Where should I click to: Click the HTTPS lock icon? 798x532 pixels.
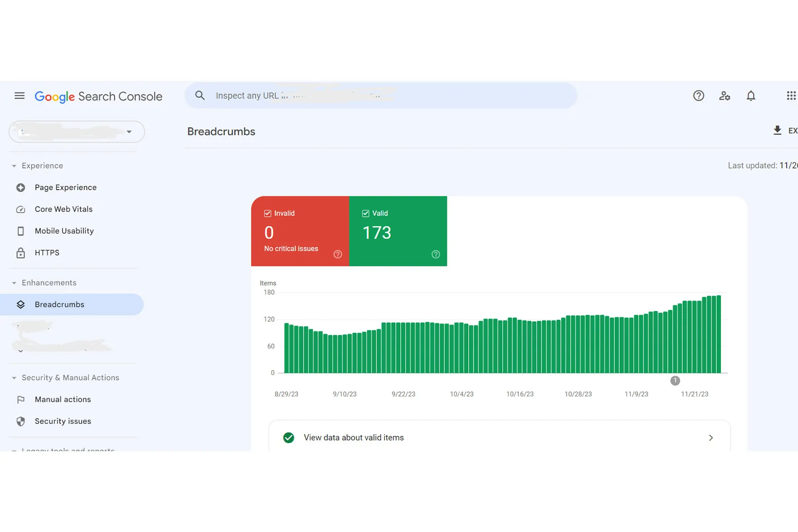[x=21, y=253]
